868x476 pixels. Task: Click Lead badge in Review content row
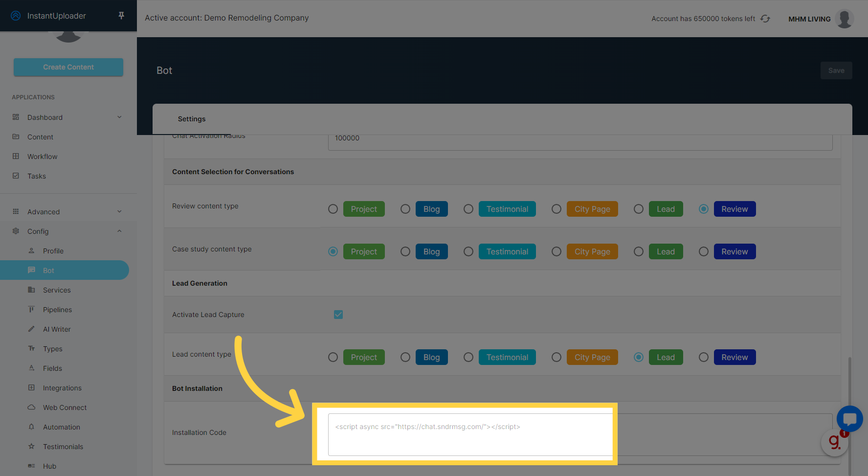(666, 209)
